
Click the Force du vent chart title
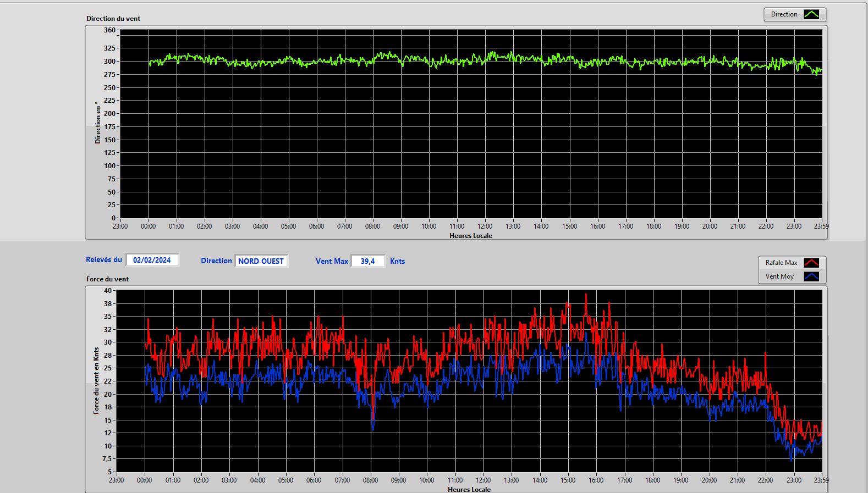(107, 279)
